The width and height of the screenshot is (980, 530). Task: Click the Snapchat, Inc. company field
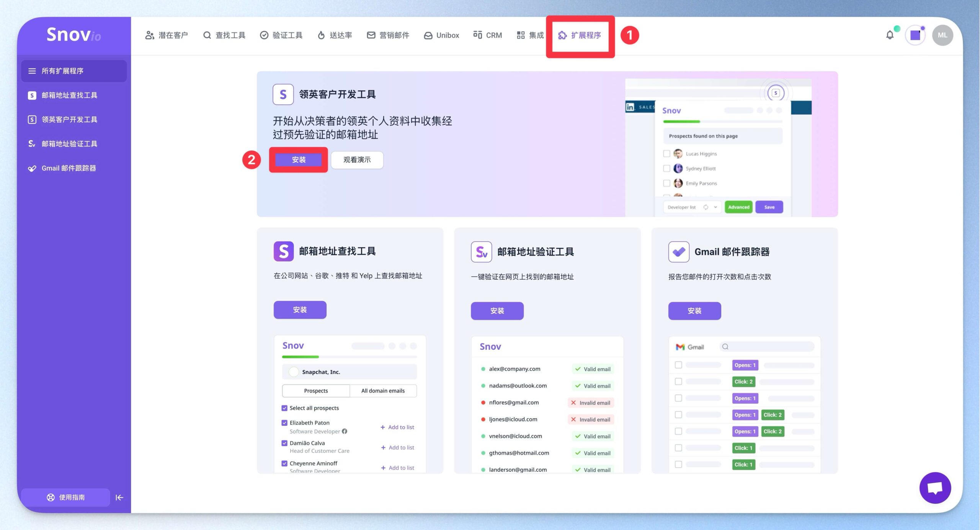coord(349,372)
